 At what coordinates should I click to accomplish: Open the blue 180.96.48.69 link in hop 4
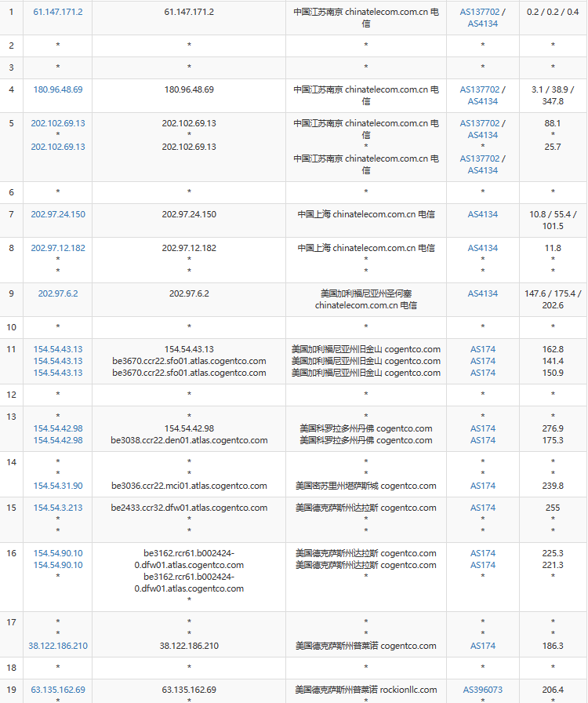58,89
